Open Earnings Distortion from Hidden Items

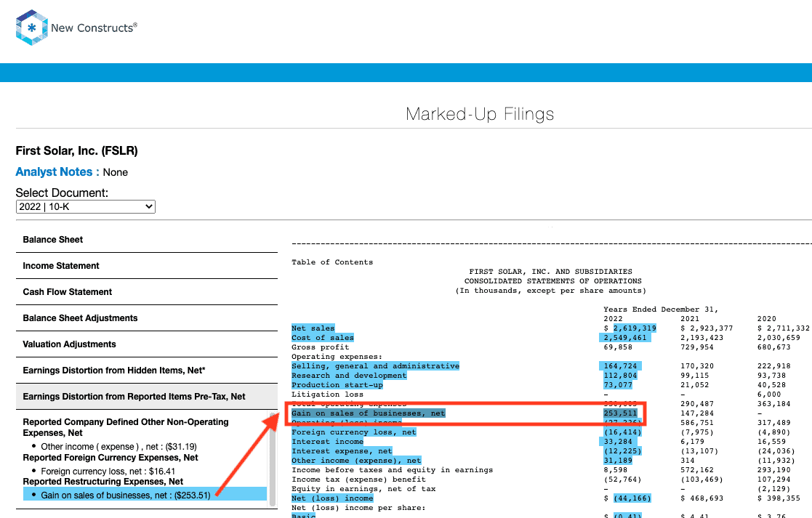(147, 370)
